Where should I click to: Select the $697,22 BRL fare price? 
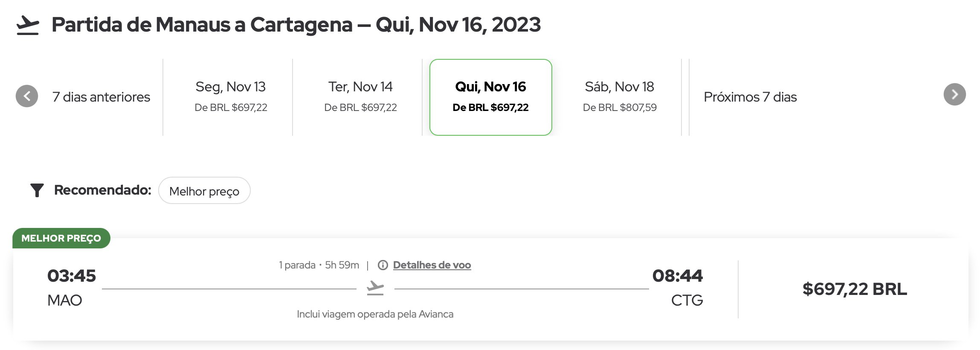click(855, 289)
